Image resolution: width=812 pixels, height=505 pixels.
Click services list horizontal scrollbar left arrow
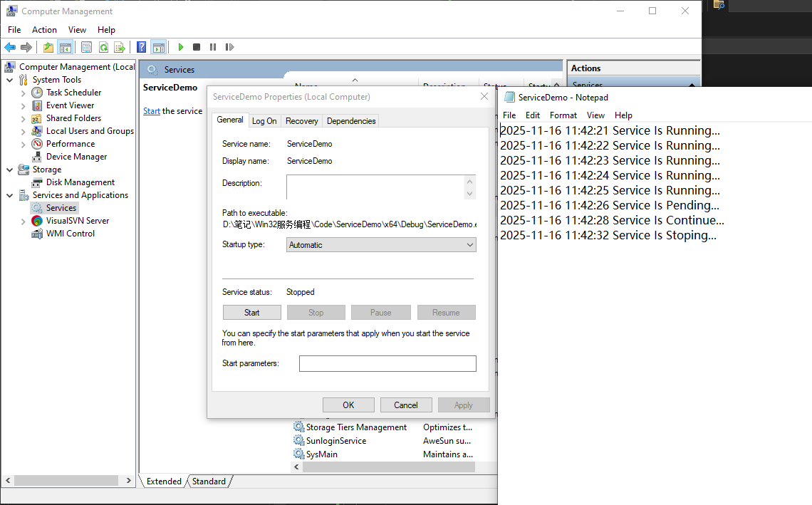[x=296, y=467]
